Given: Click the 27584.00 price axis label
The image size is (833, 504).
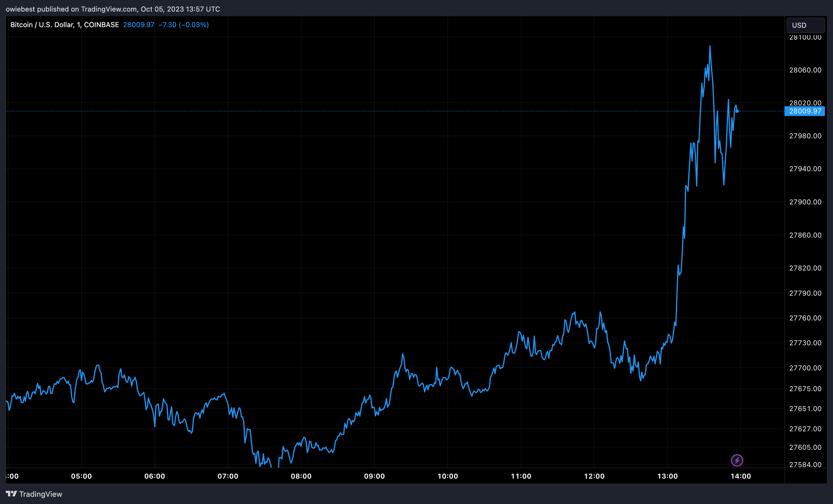Looking at the screenshot, I should coord(805,465).
